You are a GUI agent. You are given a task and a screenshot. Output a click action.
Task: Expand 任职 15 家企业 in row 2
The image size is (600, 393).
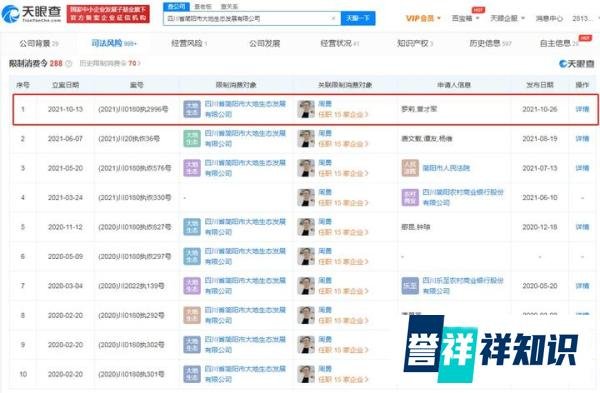[x=343, y=144]
